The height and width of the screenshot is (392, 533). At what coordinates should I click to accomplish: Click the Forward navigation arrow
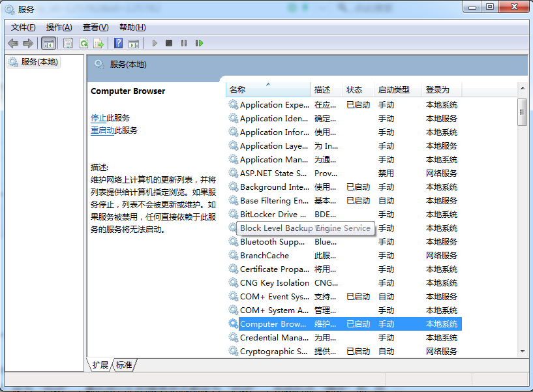tap(27, 43)
